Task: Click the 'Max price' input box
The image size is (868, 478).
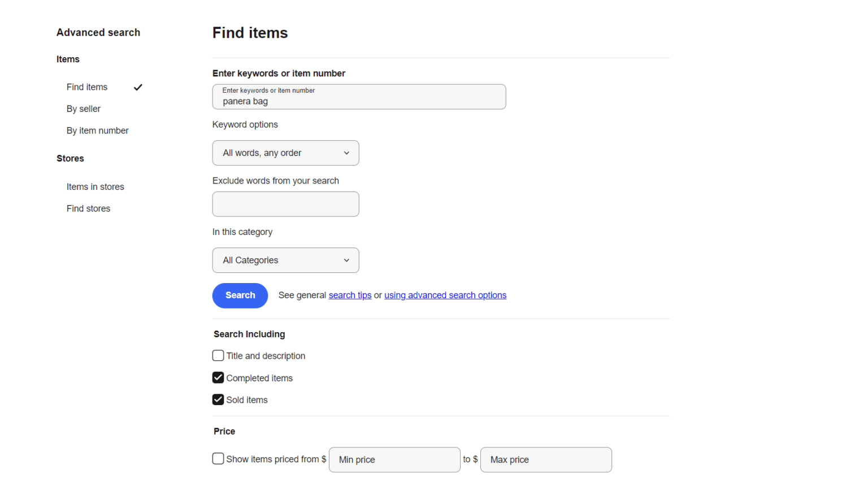Action: (545, 459)
